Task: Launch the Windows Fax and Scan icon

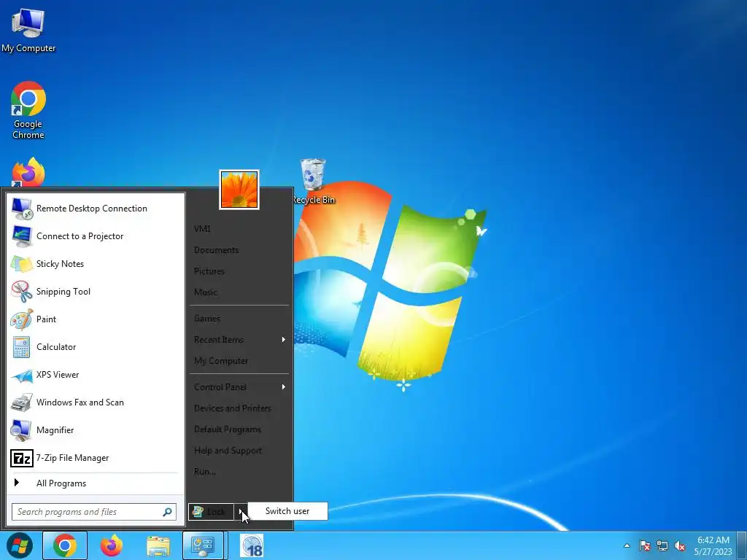Action: point(22,402)
